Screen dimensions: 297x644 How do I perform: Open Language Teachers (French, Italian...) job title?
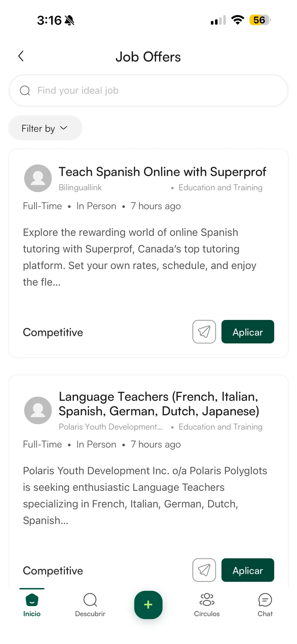tap(159, 404)
